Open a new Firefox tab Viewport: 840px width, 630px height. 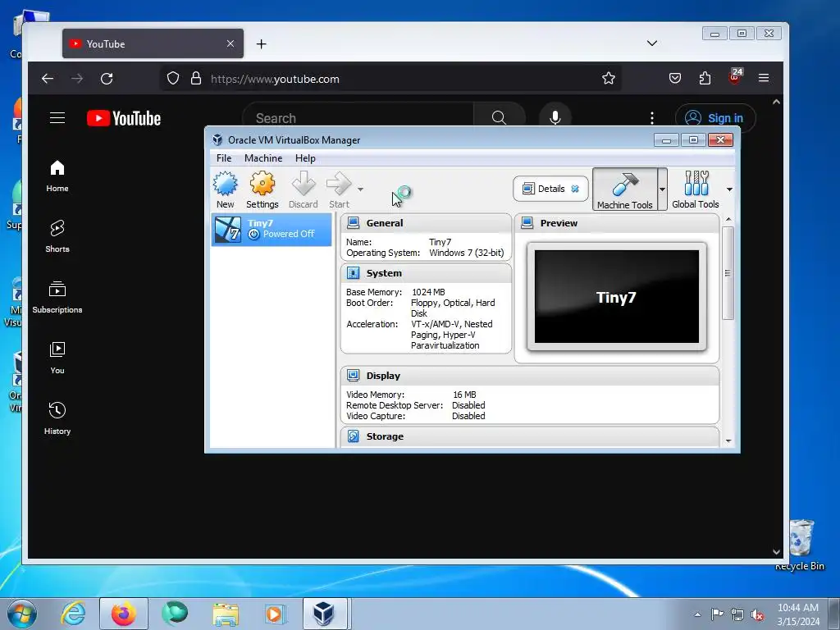pyautogui.click(x=261, y=44)
